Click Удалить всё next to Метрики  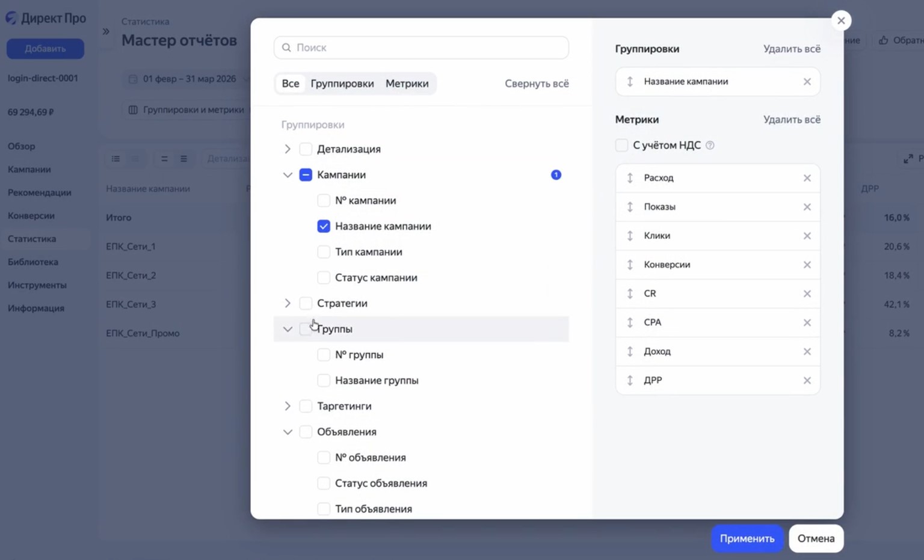[x=792, y=120]
